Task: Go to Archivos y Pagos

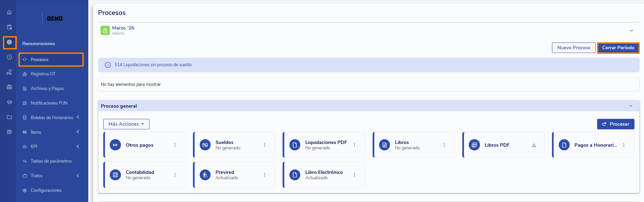Action: 47,89
